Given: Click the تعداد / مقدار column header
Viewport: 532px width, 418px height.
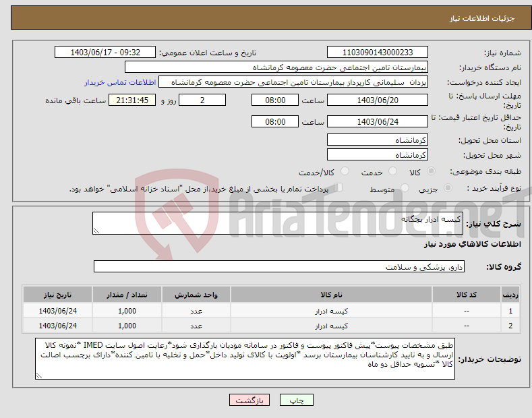Looking at the screenshot, I should coord(127,295).
